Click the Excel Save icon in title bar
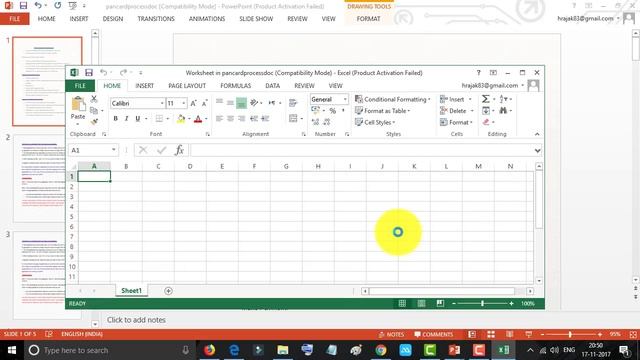The image size is (640, 360). click(89, 73)
